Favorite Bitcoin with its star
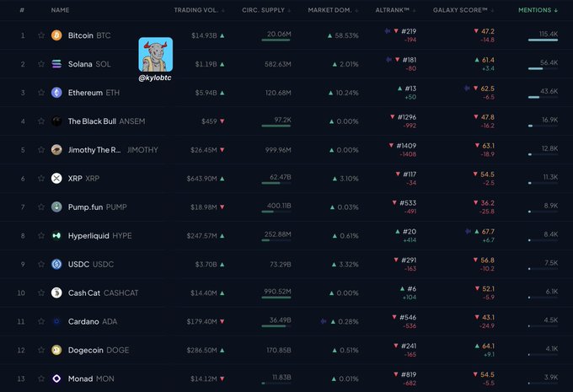573x392 pixels. point(41,35)
